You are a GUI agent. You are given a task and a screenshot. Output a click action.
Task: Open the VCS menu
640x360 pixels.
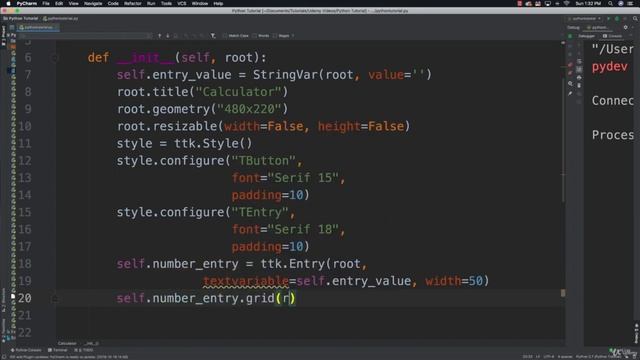tap(182, 3)
